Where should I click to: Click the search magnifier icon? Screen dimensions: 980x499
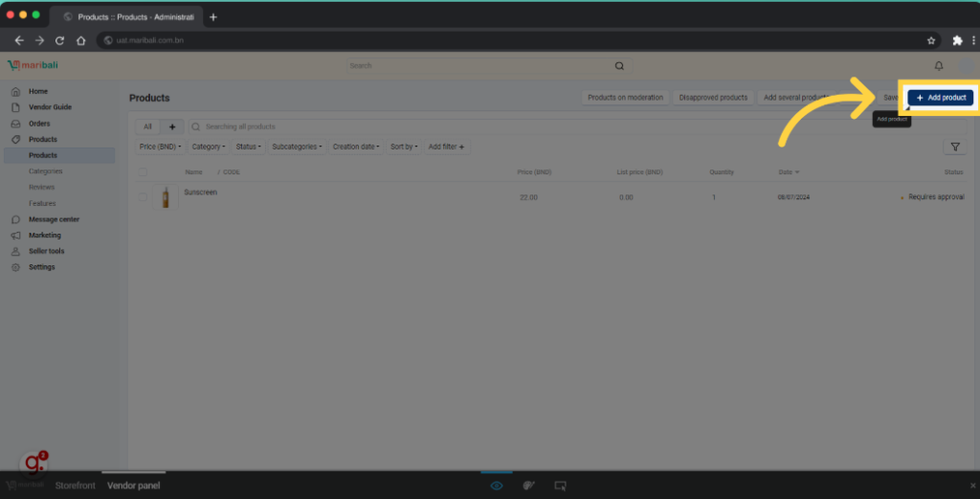click(x=619, y=66)
